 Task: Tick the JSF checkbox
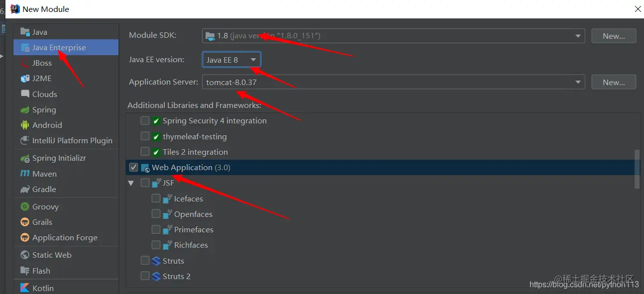coord(145,183)
